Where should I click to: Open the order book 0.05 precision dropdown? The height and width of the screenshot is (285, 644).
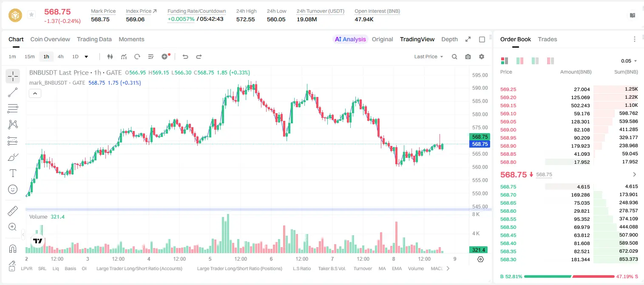629,61
